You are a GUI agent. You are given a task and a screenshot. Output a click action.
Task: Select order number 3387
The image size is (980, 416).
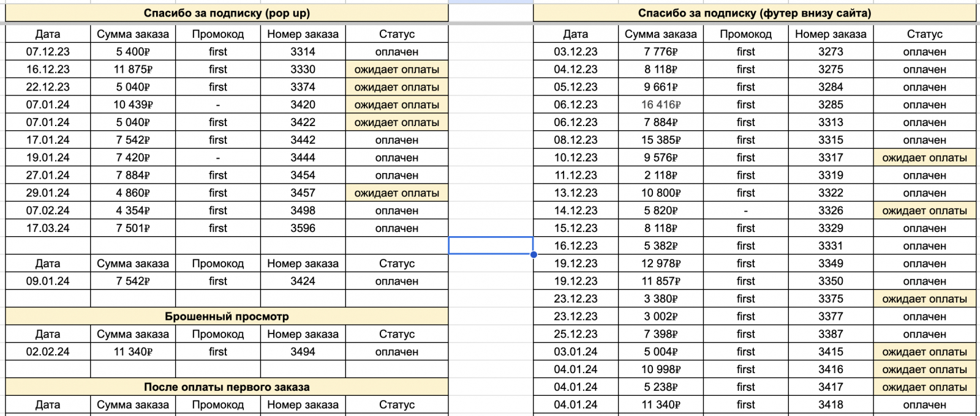(x=831, y=334)
